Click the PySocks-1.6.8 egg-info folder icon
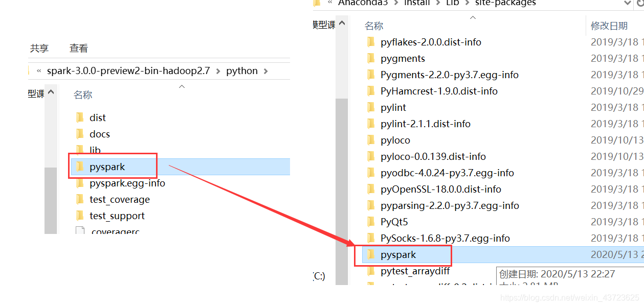 [371, 238]
